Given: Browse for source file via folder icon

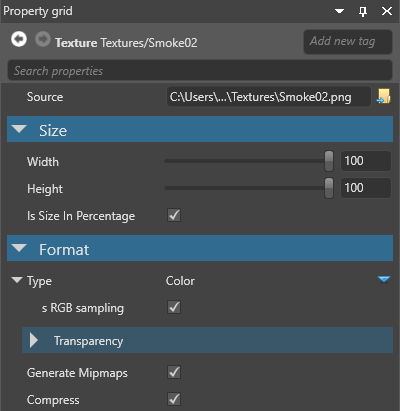Looking at the screenshot, I should (x=384, y=96).
